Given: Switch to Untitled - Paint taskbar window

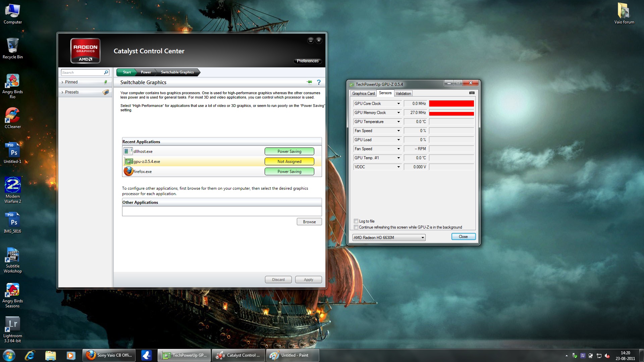Looking at the screenshot, I should click(x=292, y=355).
